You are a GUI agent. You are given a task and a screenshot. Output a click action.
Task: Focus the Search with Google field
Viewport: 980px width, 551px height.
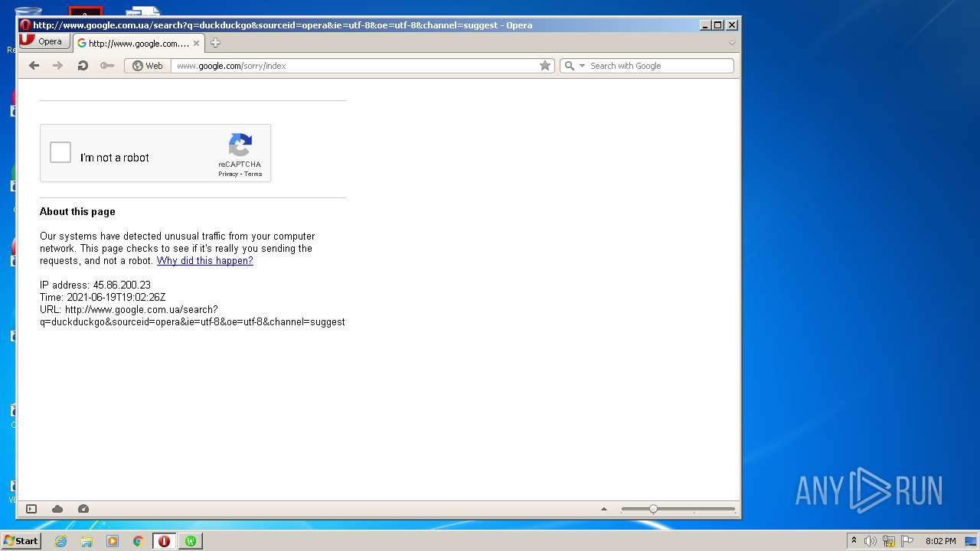click(x=660, y=66)
